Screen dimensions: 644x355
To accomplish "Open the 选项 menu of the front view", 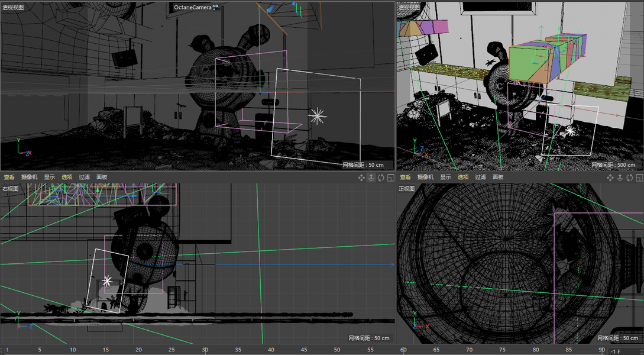I will 463,177.
